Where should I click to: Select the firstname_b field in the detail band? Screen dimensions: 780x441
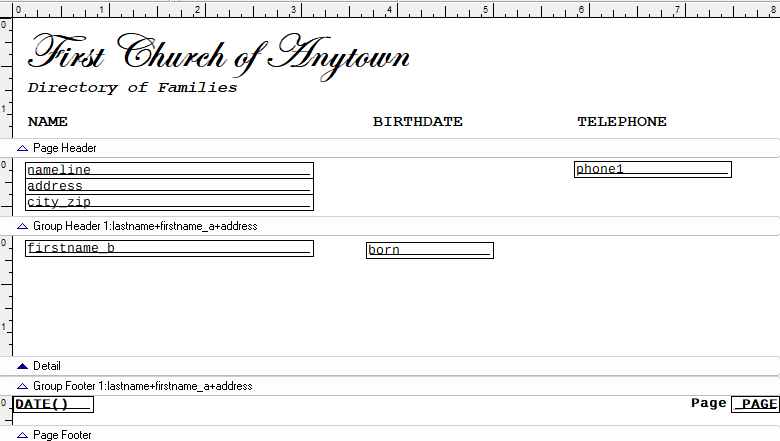point(169,248)
